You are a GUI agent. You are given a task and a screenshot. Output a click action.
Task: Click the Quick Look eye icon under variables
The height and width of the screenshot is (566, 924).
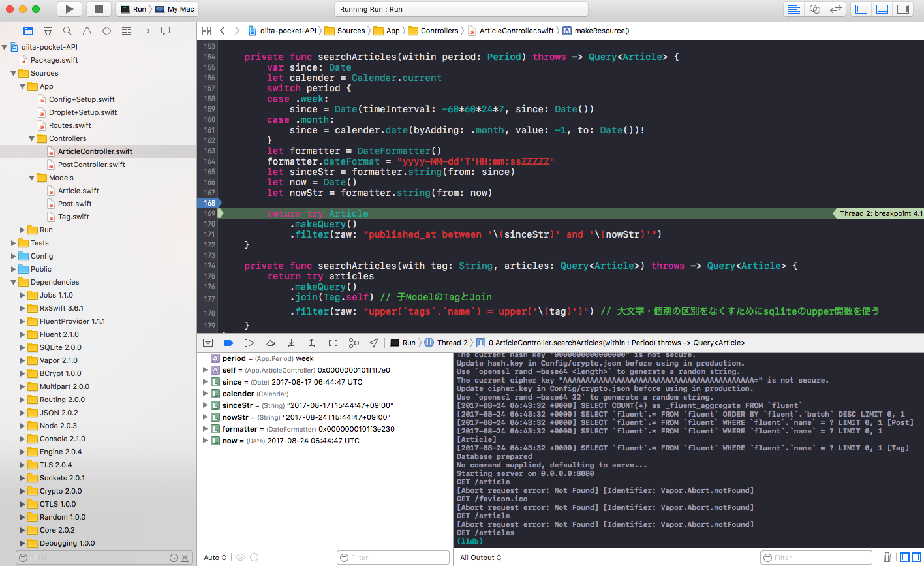(240, 557)
